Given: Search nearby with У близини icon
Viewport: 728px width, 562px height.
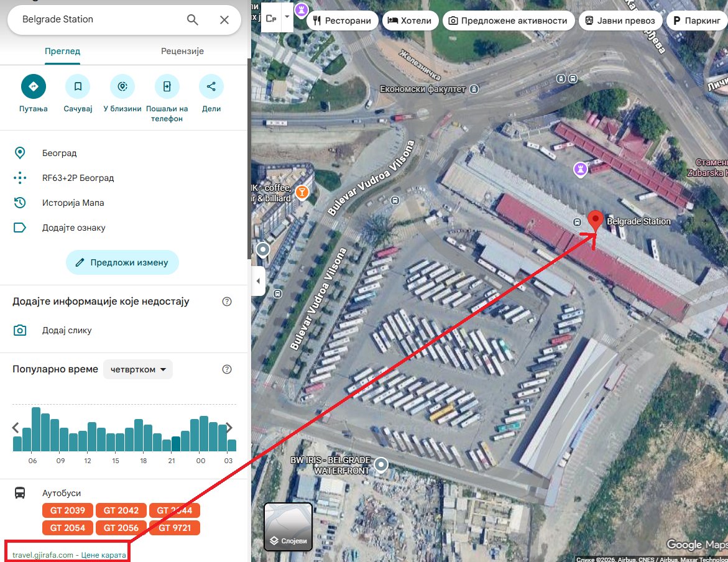Looking at the screenshot, I should click(122, 86).
